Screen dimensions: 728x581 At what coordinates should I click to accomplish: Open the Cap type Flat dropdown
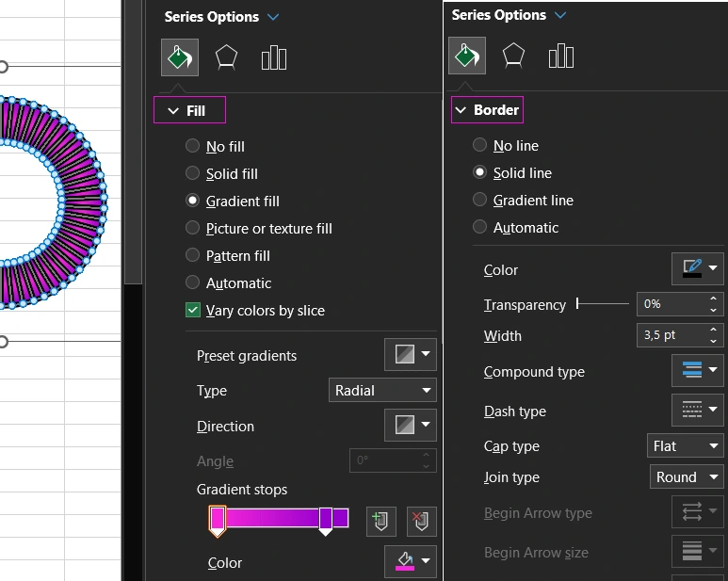point(687,446)
